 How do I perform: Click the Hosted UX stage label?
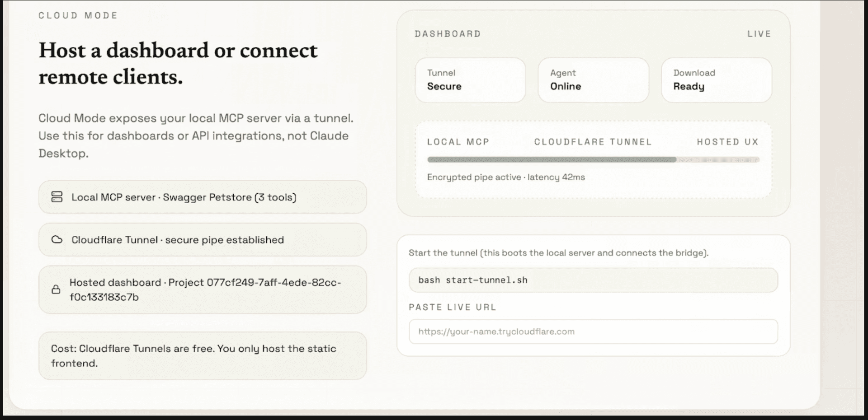click(x=727, y=142)
